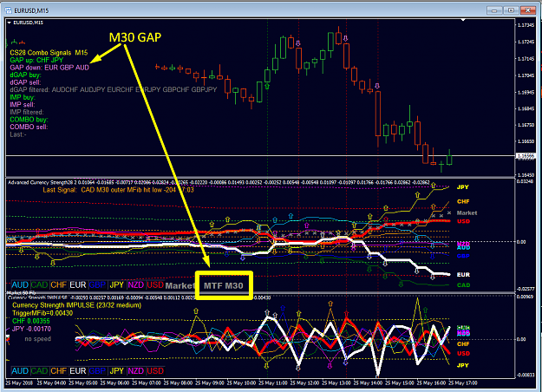Toggle EUR line in Currency Strength28 panel
Screen dimensions: 542x392
tap(78, 284)
